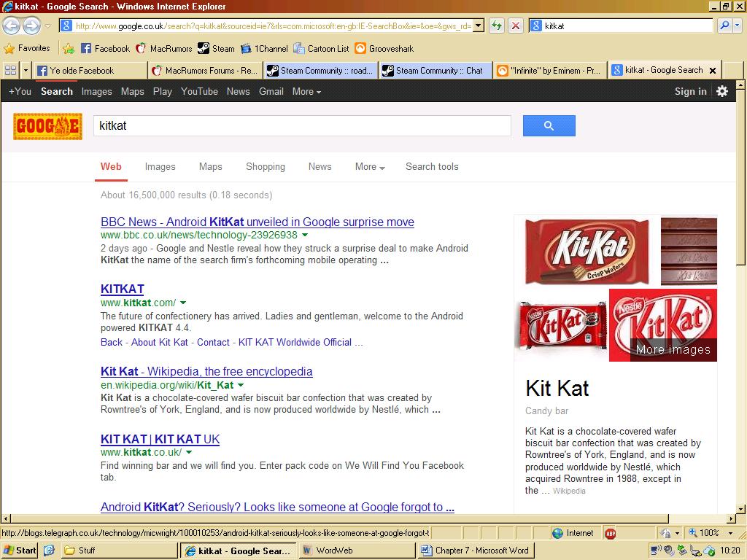Screen dimensions: 747x560
Task: Switch to the MacRumors Forums tab
Action: 205,71
